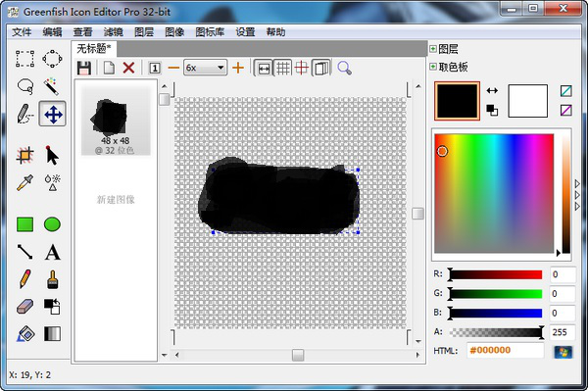
Task: Open the 图像 menu
Action: click(x=174, y=32)
